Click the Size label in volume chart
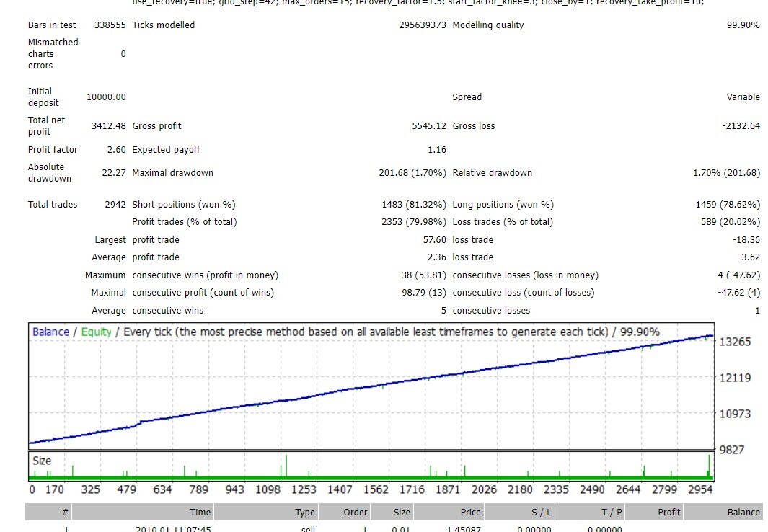The width and height of the screenshot is (768, 532). click(x=42, y=461)
